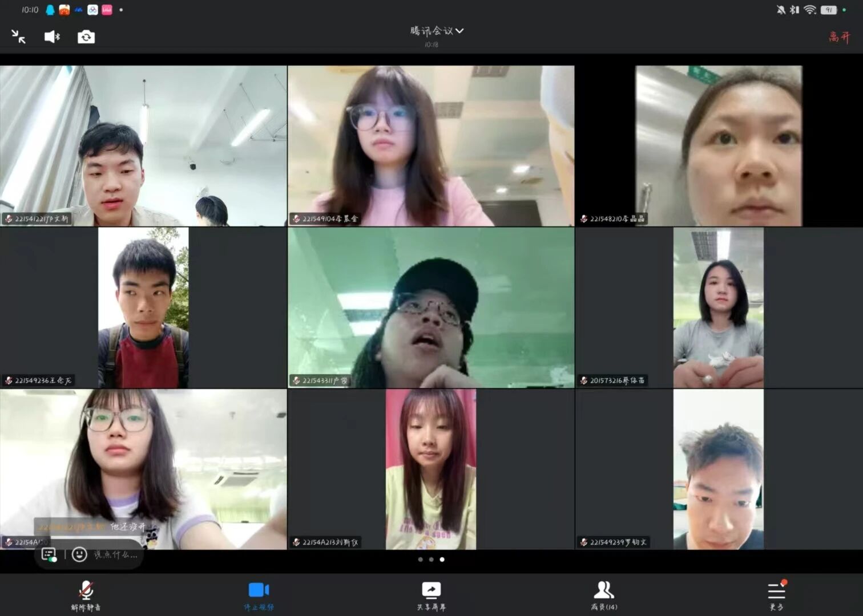The height and width of the screenshot is (616, 863).
Task: Type in the 说点什么 chat field
Action: pos(115,554)
